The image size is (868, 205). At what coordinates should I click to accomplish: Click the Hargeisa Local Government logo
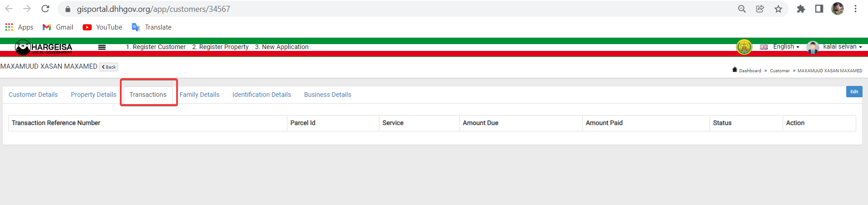(44, 47)
